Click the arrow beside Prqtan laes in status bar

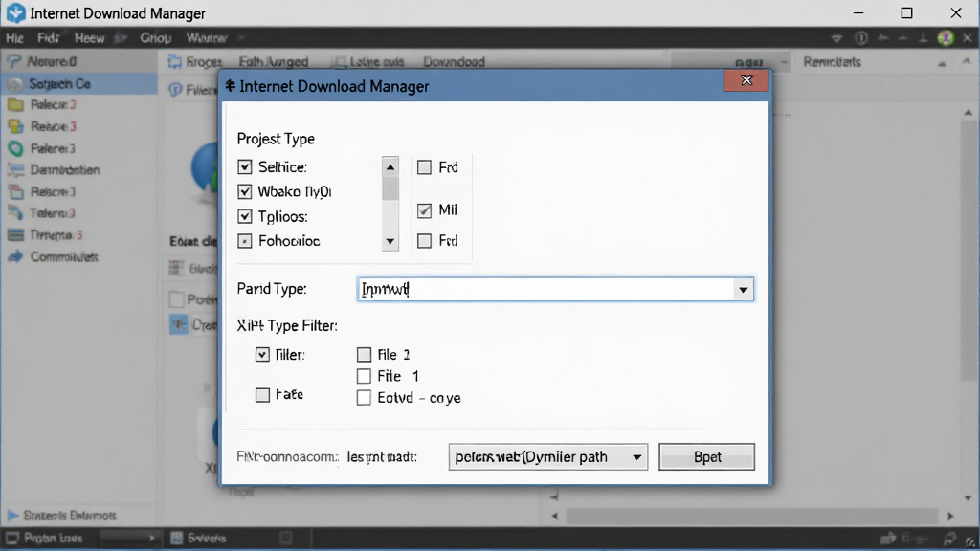coord(151,538)
